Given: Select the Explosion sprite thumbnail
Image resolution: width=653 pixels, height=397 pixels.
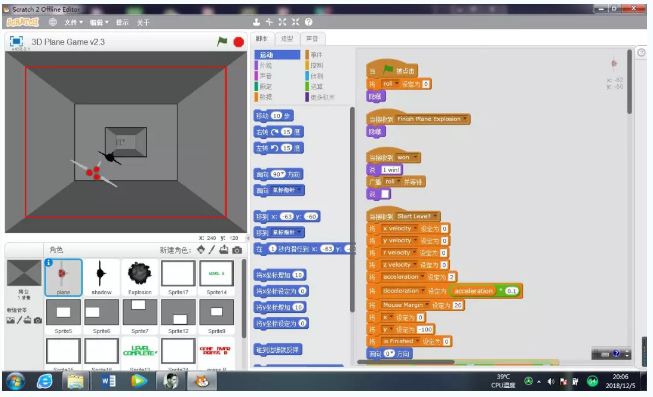Looking at the screenshot, I should click(140, 277).
